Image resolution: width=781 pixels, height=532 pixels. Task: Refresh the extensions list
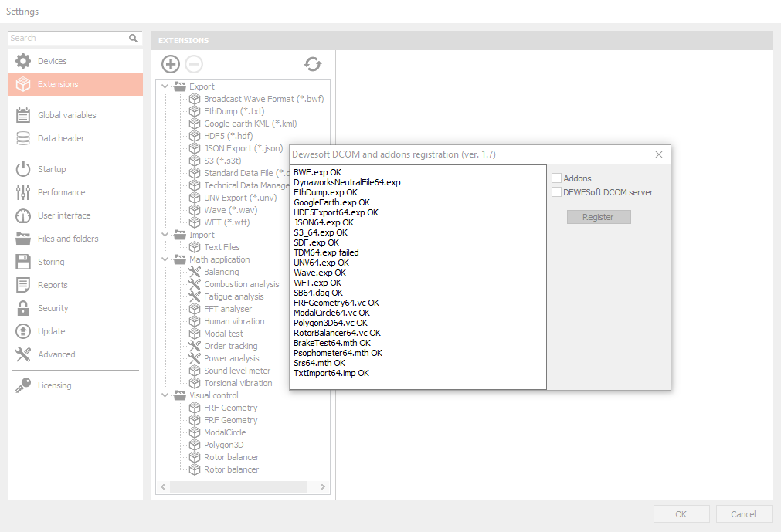tap(313, 63)
